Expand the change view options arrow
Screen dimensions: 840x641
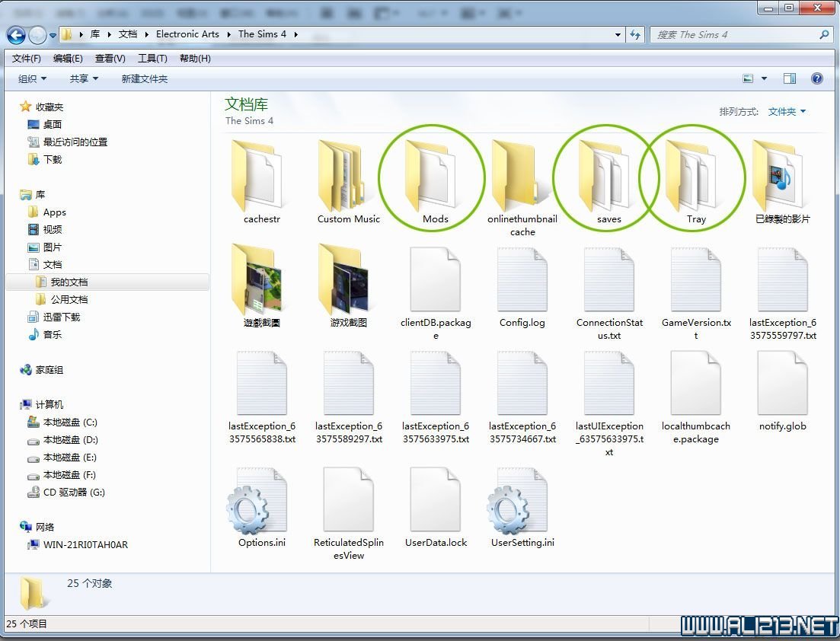tap(765, 78)
